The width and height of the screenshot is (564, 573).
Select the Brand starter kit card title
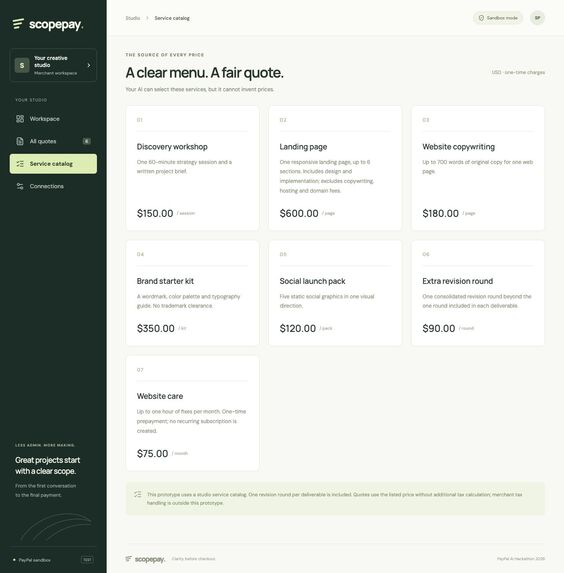point(165,281)
